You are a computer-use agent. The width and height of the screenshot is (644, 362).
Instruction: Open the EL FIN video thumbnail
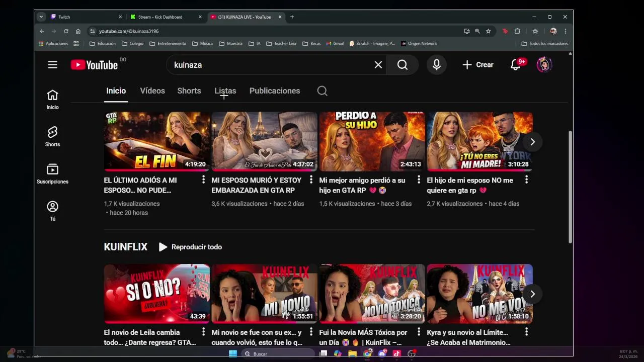[157, 142]
